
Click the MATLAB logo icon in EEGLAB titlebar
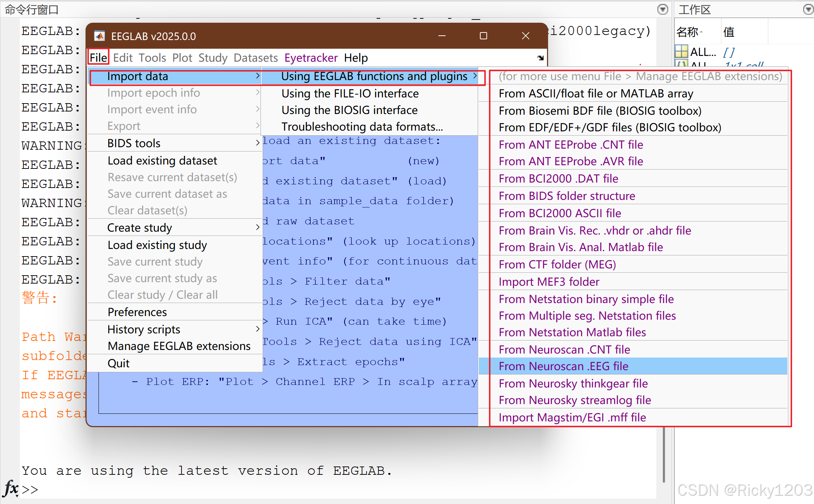(99, 36)
